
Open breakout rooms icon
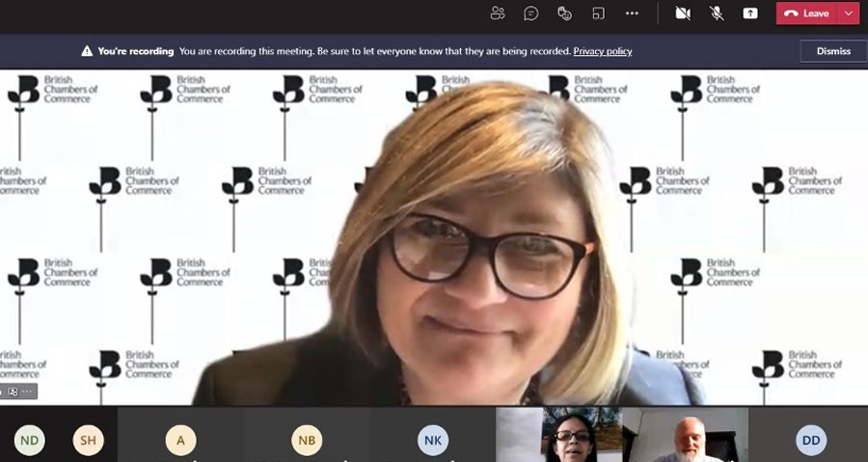(598, 14)
